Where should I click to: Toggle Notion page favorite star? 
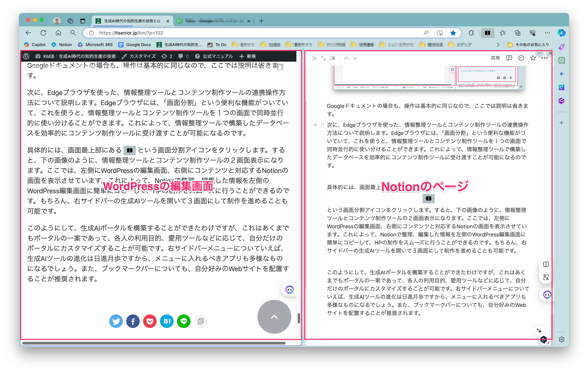[533, 58]
